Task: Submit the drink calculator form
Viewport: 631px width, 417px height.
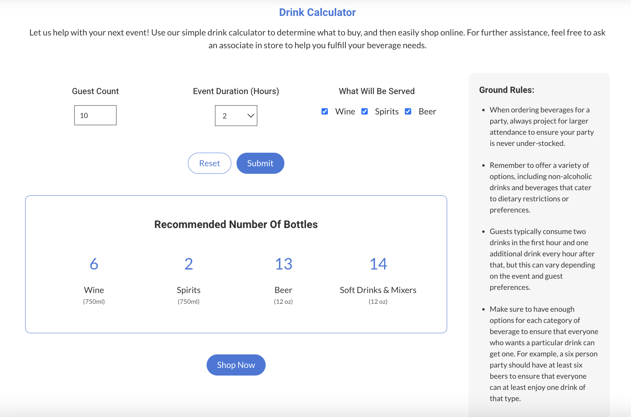Action: coord(260,163)
